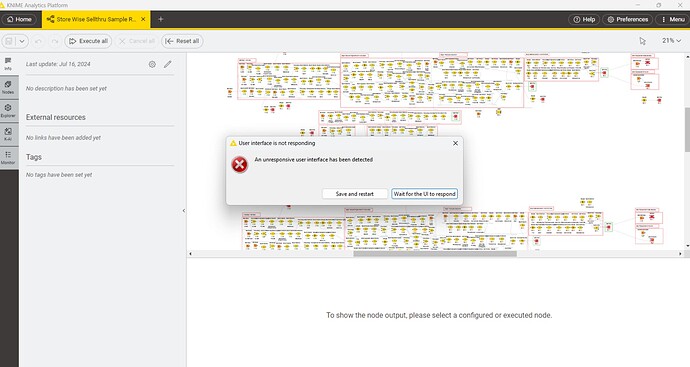Add a new tab with plus icon
The image size is (690, 367).
(161, 19)
